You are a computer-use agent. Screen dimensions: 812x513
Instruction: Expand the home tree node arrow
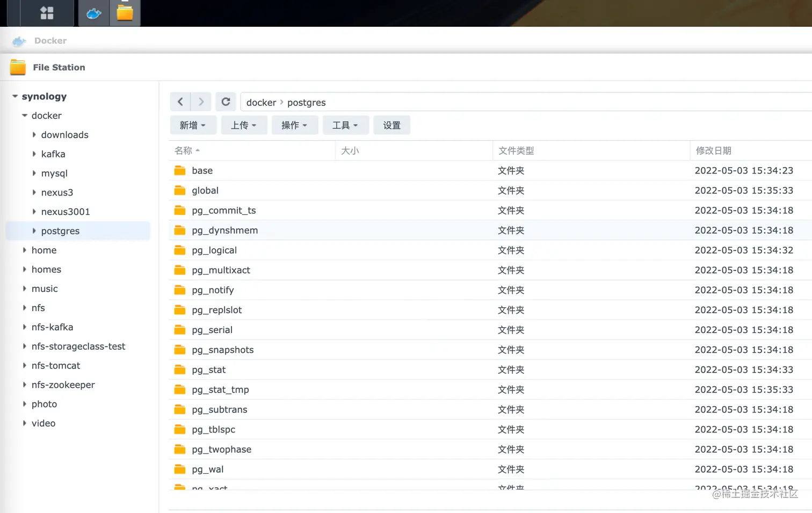point(25,250)
